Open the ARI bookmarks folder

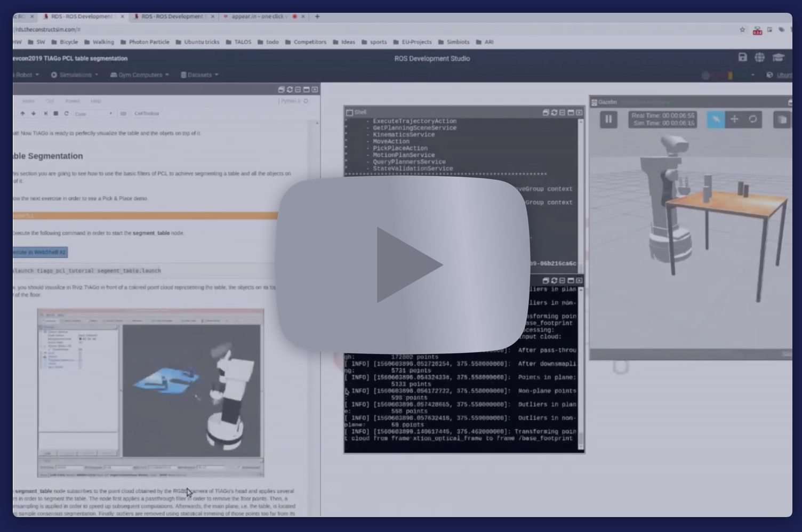coord(485,42)
